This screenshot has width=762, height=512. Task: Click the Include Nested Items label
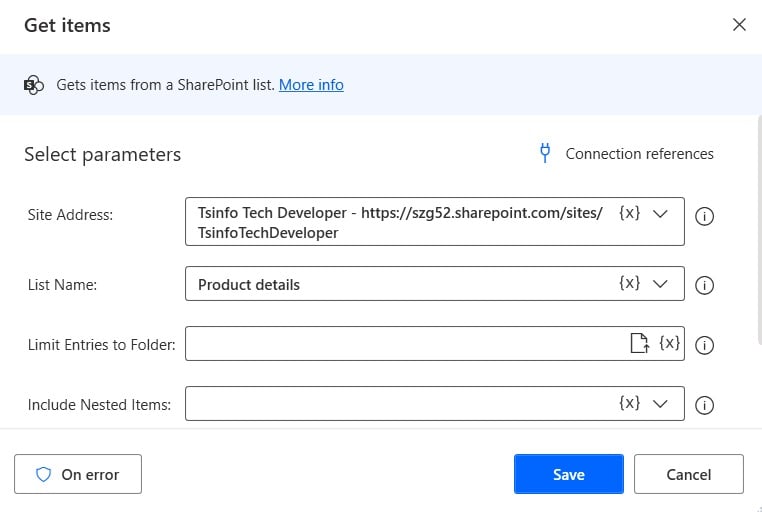pos(99,405)
